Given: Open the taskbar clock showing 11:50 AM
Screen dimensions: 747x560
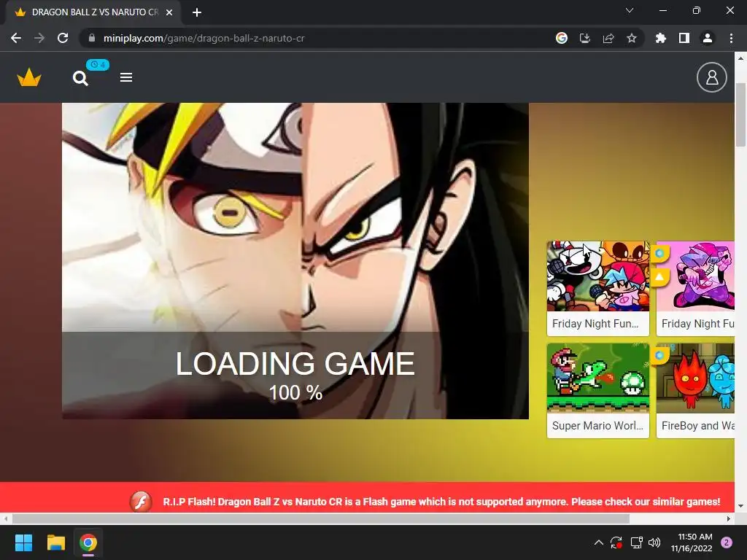Looking at the screenshot, I should [x=692, y=542].
